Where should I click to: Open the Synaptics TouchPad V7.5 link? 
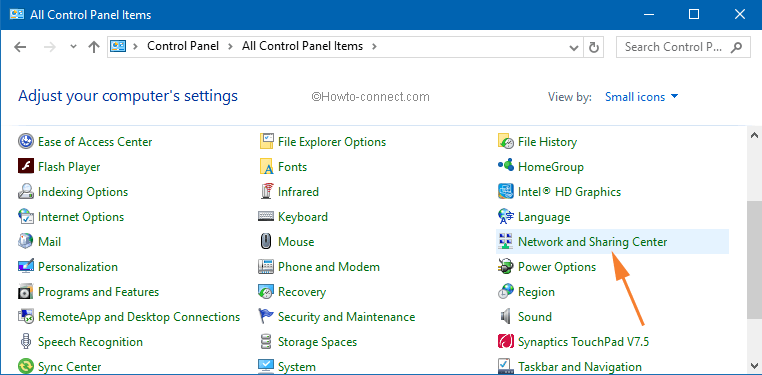pos(584,341)
